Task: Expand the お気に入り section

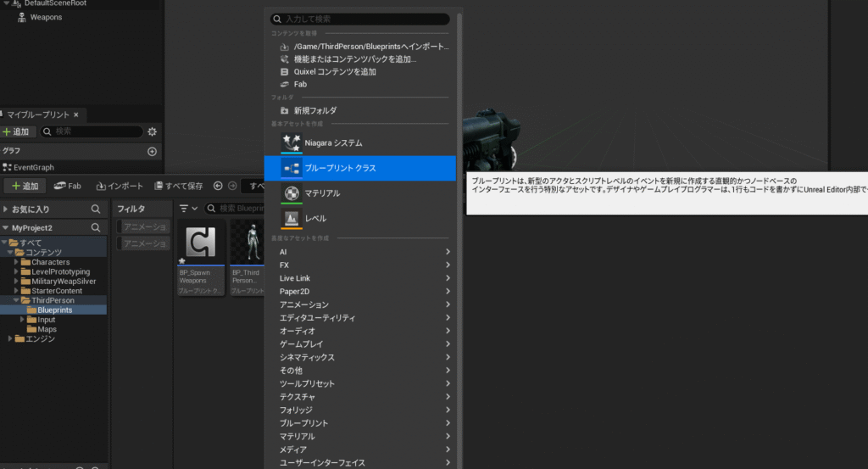Action: tap(5, 209)
